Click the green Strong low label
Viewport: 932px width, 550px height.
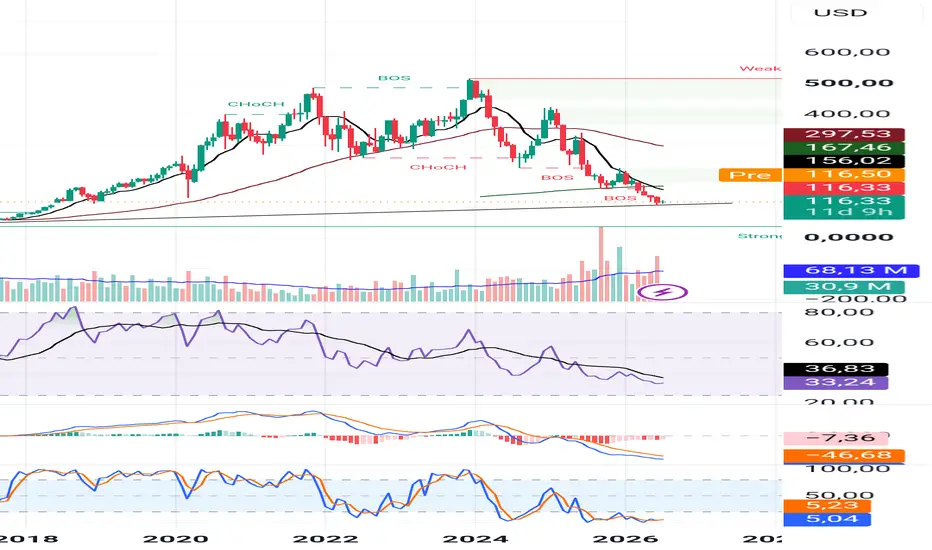point(759,237)
